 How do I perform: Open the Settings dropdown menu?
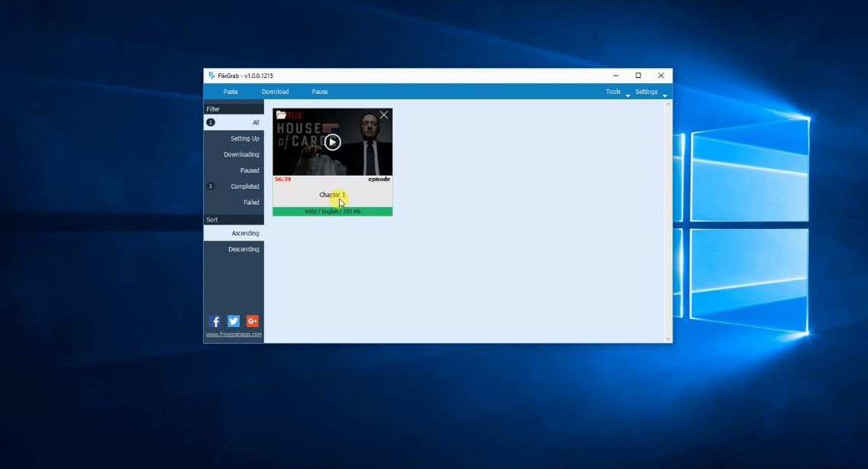point(650,92)
